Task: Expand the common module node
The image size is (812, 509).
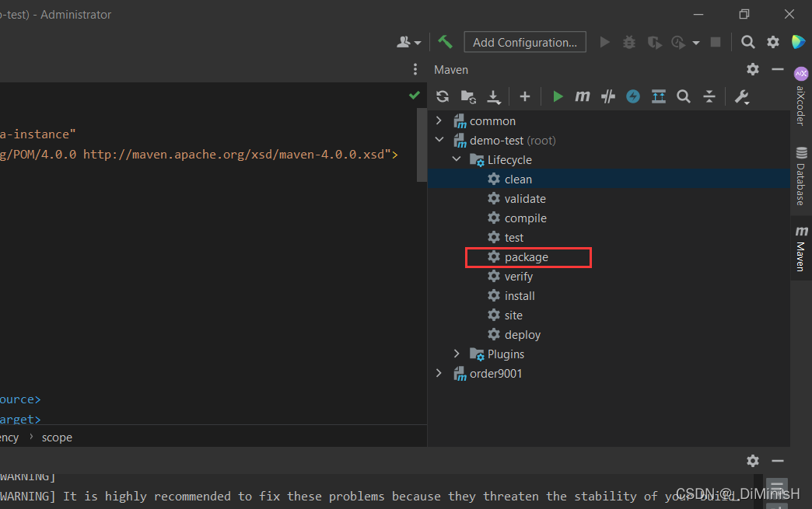Action: [439, 120]
